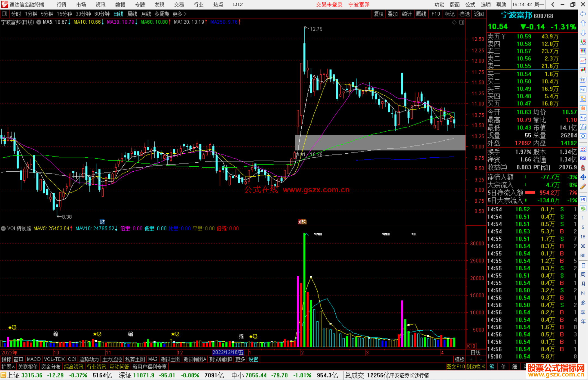The width and height of the screenshot is (588, 380).
Task: Click the small window layout icon before 分时
Action: point(4,14)
